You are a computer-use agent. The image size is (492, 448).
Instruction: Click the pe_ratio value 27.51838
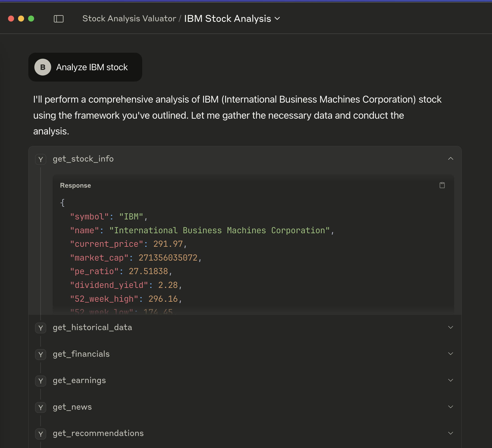[x=148, y=271]
